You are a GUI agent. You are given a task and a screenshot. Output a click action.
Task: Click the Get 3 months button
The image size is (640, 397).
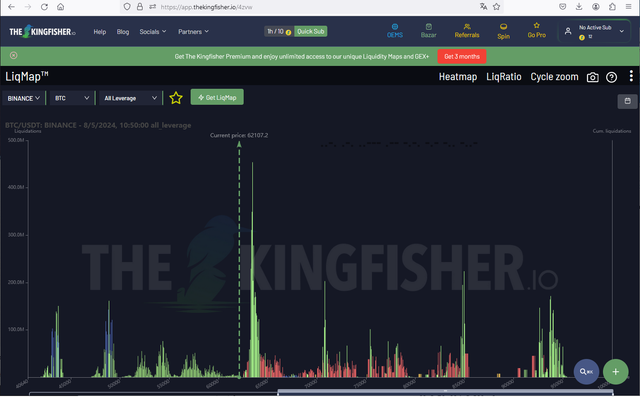462,56
